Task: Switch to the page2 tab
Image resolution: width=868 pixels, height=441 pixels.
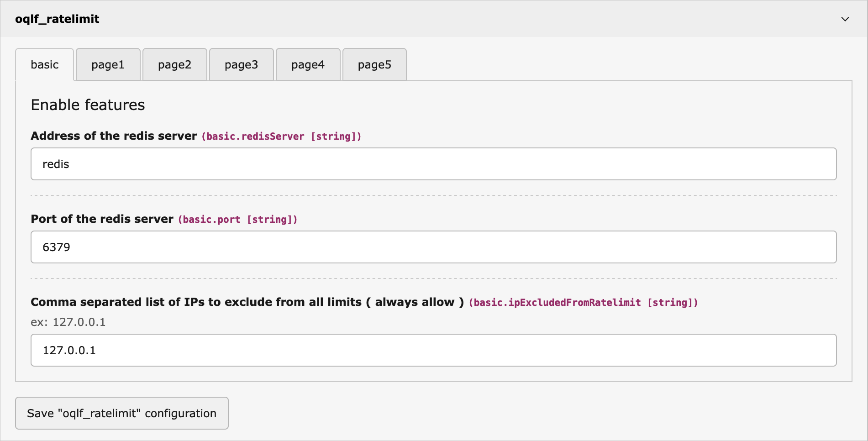Action: tap(174, 64)
